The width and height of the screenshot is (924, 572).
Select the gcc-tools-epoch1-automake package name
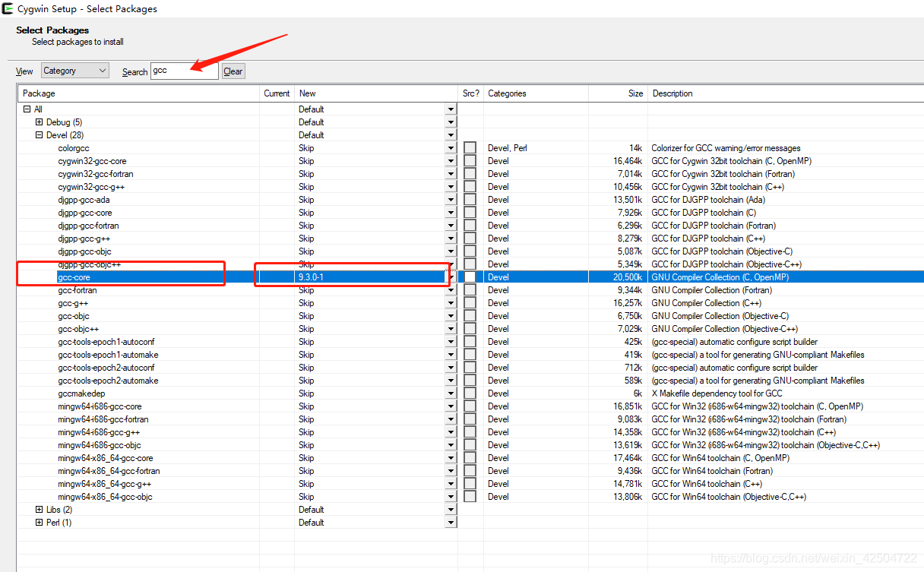[108, 355]
